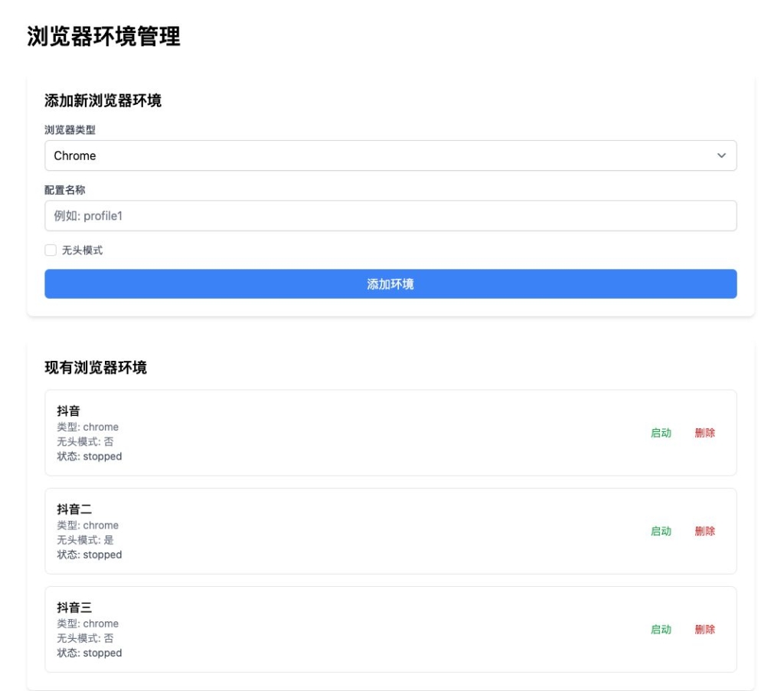Select the 抖音三 environment title text
This screenshot has width=784, height=691.
click(74, 607)
